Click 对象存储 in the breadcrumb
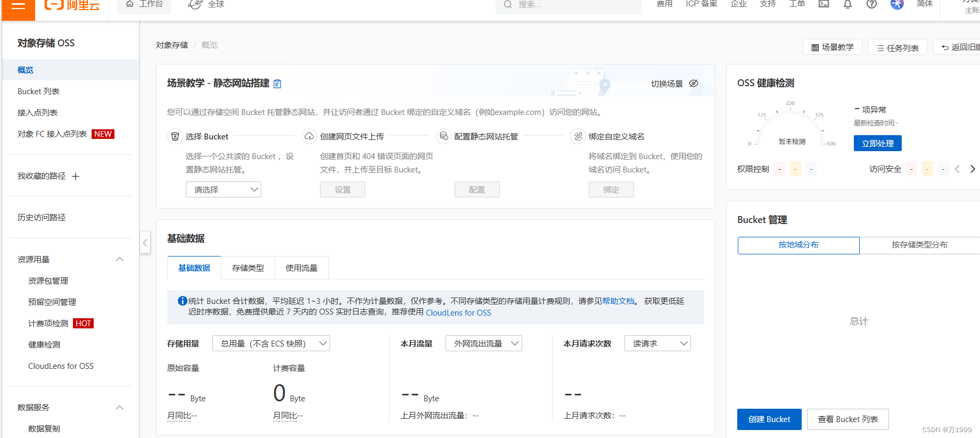The image size is (980, 438). [x=172, y=45]
